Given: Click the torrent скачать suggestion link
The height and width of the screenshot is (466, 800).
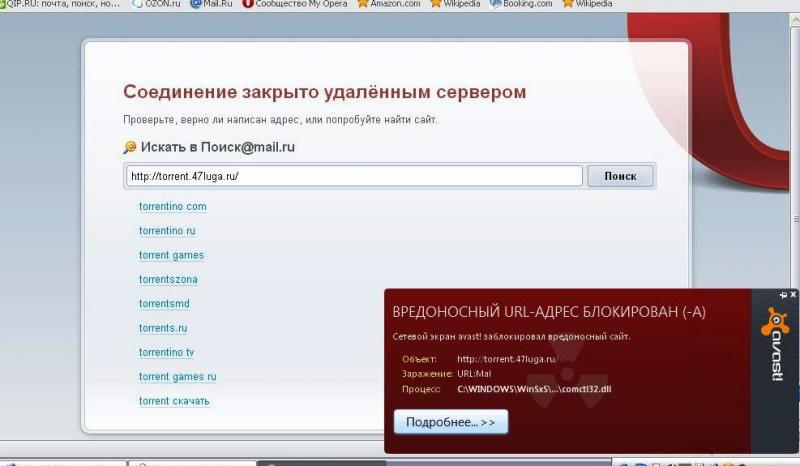Looking at the screenshot, I should 174,401.
